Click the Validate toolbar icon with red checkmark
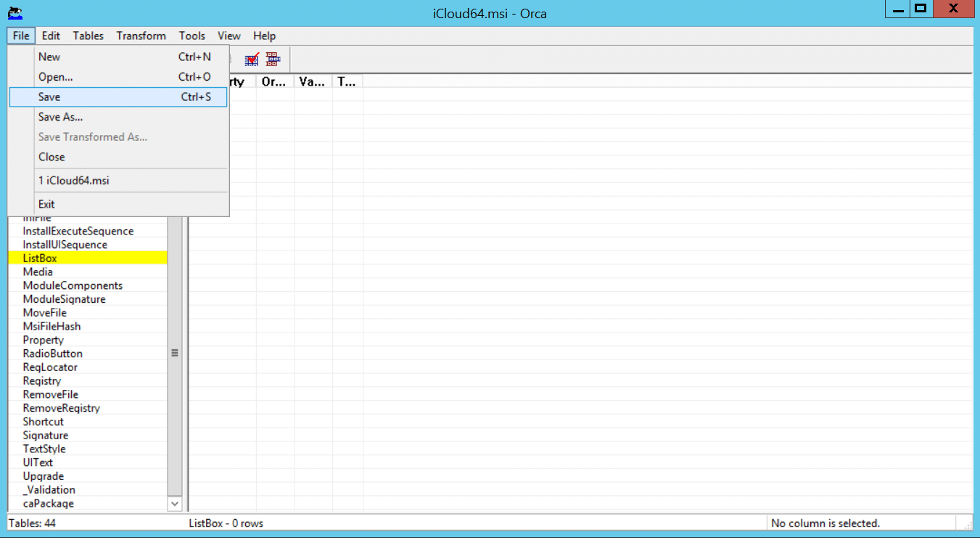The width and height of the screenshot is (980, 538). click(x=252, y=60)
